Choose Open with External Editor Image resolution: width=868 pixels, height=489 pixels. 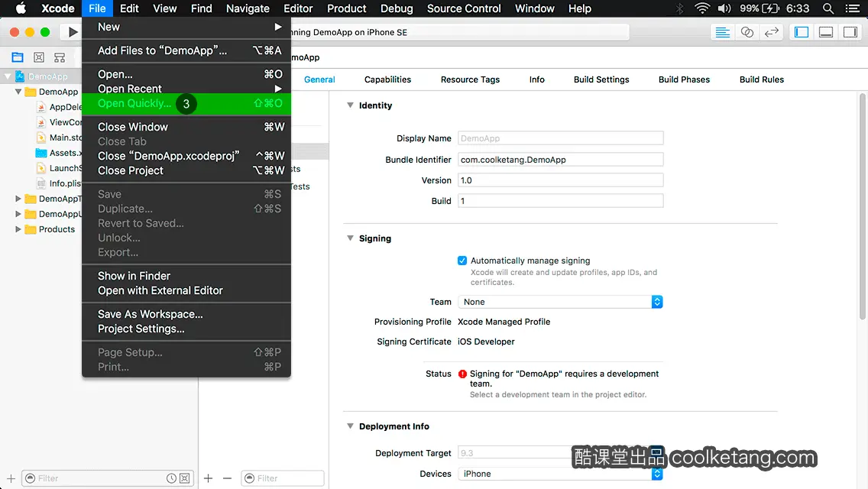pos(186,290)
